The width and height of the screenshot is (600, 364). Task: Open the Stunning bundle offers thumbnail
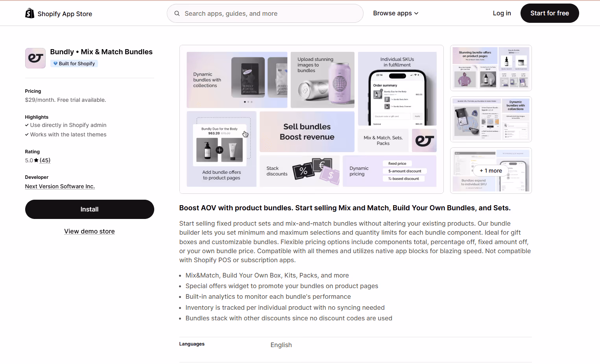pyautogui.click(x=491, y=68)
